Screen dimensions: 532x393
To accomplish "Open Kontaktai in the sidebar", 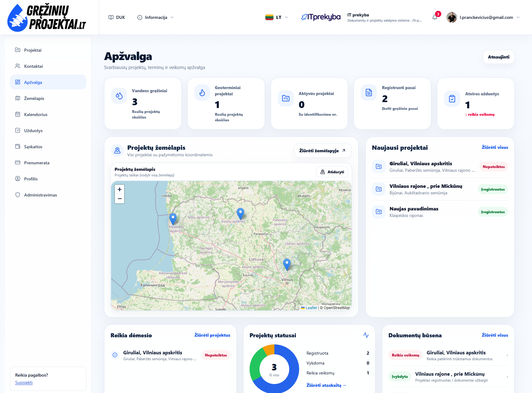I will pyautogui.click(x=48, y=66).
